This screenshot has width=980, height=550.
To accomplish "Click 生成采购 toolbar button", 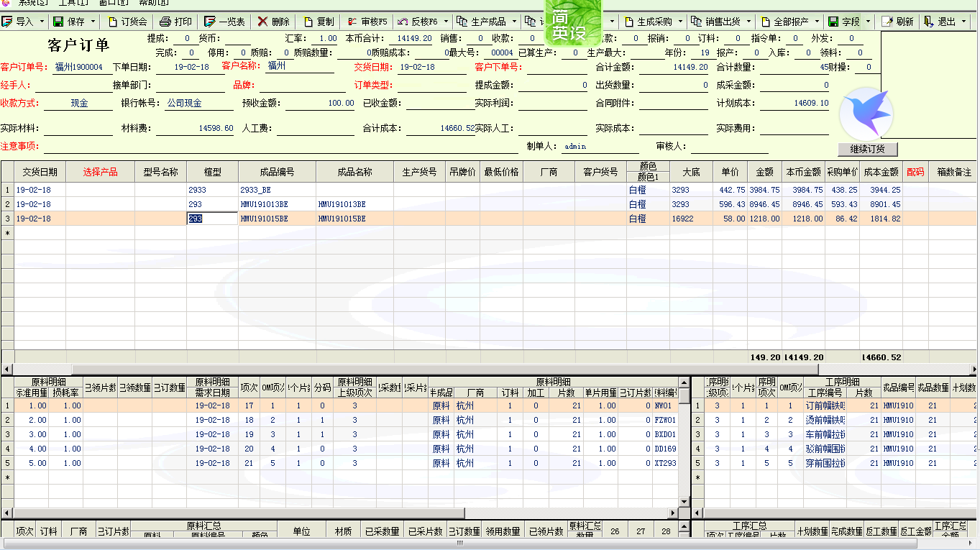I will [648, 22].
